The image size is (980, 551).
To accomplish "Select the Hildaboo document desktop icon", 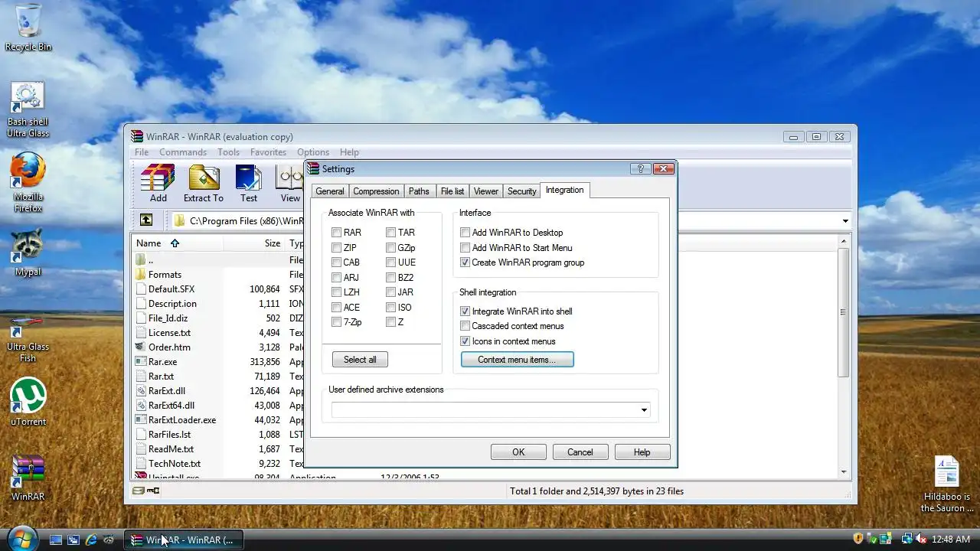I will [946, 484].
